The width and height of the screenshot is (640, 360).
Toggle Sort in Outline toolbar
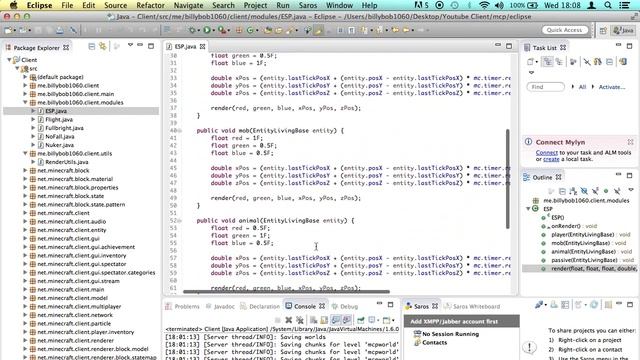573,191
